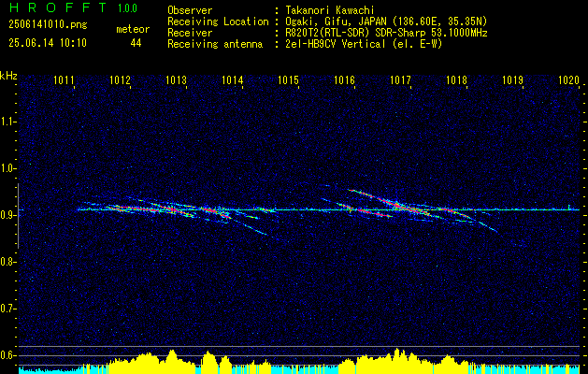
Task: Click frequency axis label 0.7
Action: (x=7, y=309)
